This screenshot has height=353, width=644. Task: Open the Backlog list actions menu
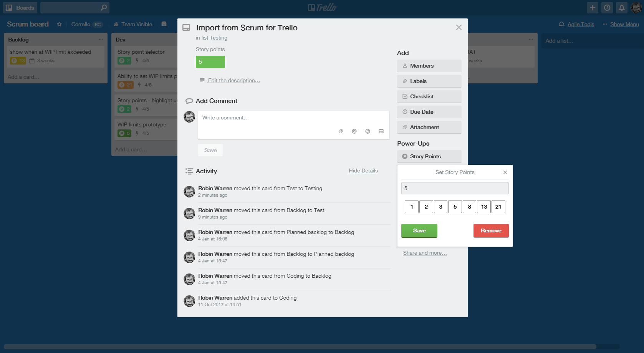coord(101,39)
